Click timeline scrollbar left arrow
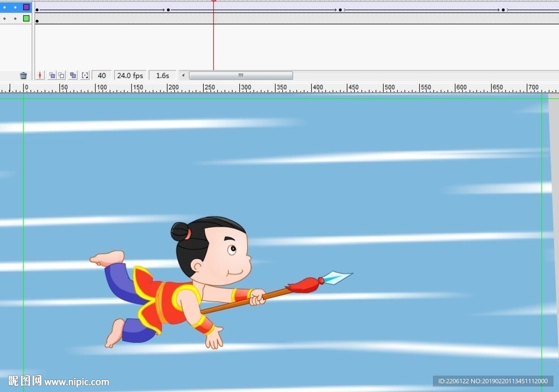559x392 pixels. (x=183, y=75)
